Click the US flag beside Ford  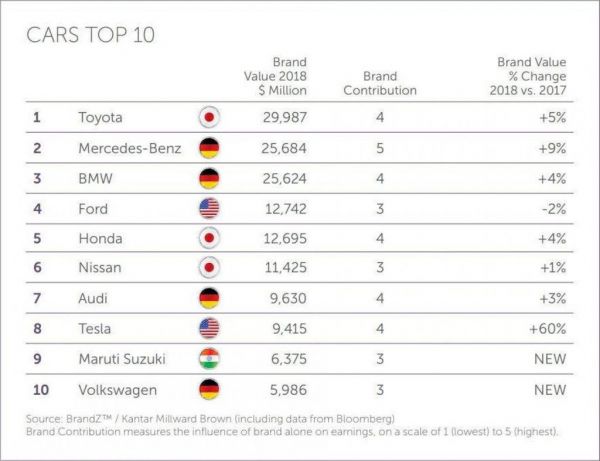(210, 208)
